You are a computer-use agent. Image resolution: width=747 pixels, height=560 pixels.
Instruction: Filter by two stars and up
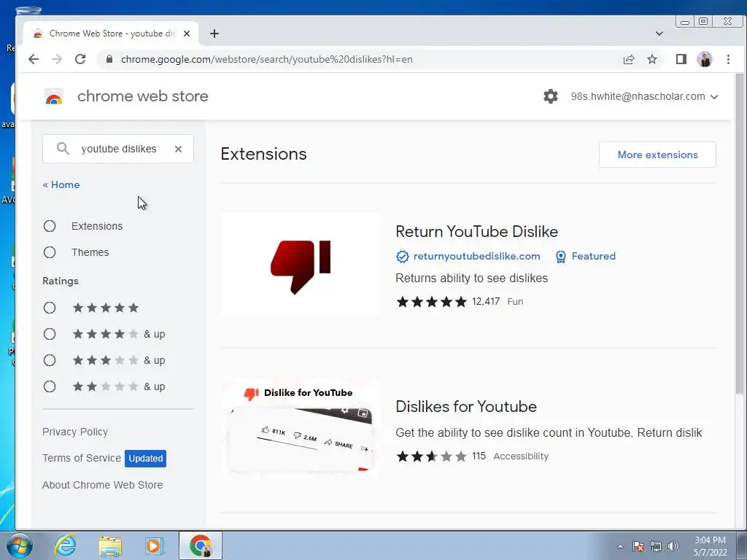click(x=50, y=386)
